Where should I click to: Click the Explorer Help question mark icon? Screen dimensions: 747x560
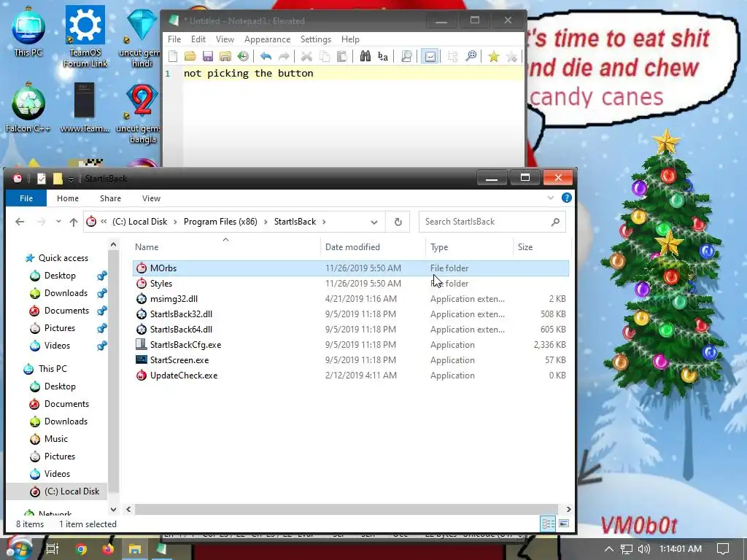tap(566, 198)
